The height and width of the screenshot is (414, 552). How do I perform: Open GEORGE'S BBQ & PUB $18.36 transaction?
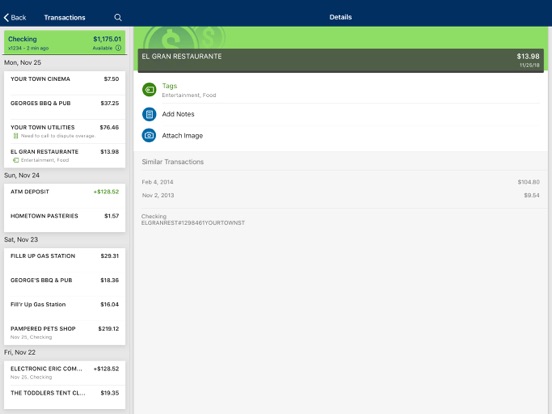pos(65,284)
